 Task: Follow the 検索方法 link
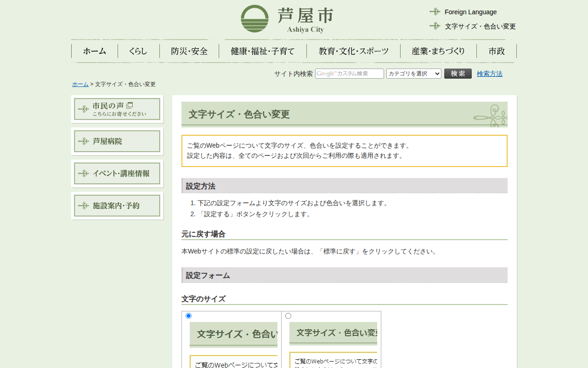(x=489, y=74)
